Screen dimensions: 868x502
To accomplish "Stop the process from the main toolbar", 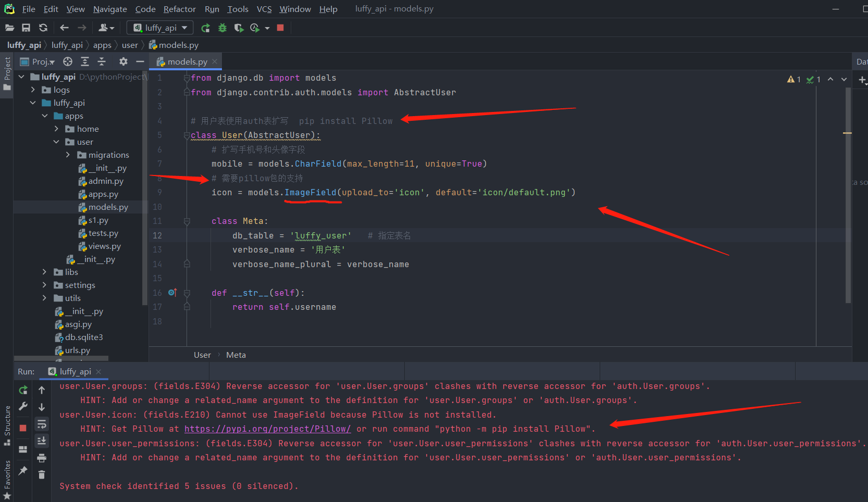I will point(280,28).
